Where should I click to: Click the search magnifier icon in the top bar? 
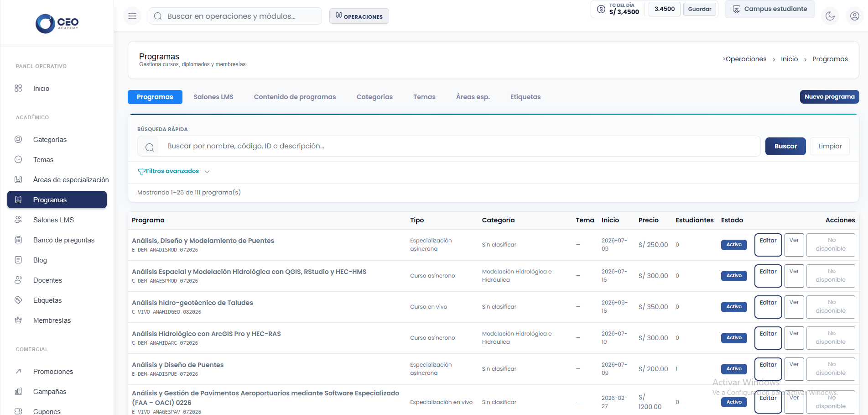(x=158, y=16)
